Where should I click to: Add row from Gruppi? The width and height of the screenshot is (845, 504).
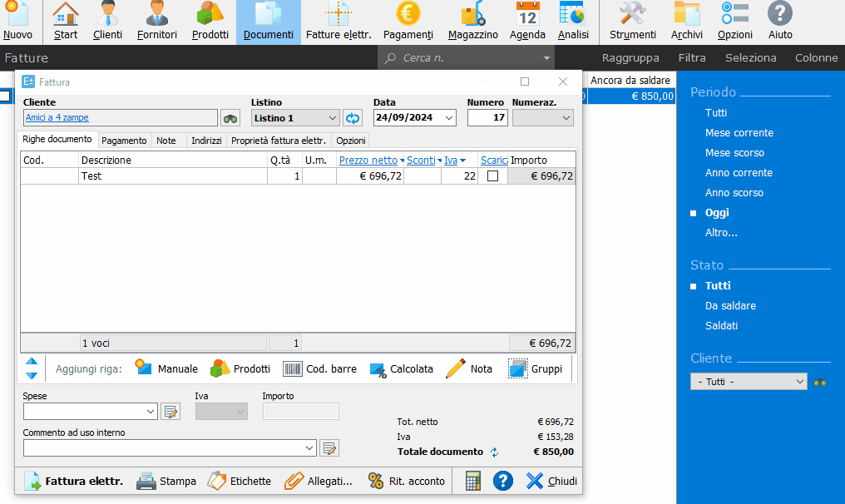(535, 368)
